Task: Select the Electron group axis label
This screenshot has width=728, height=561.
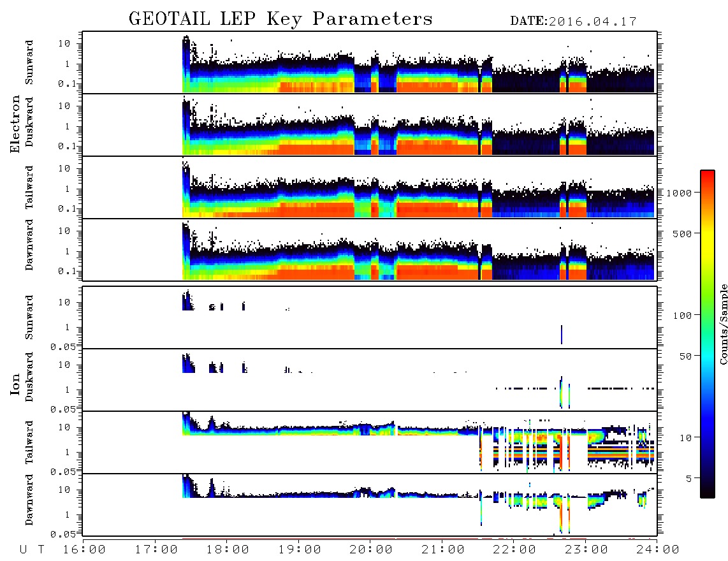Action: coord(15,124)
